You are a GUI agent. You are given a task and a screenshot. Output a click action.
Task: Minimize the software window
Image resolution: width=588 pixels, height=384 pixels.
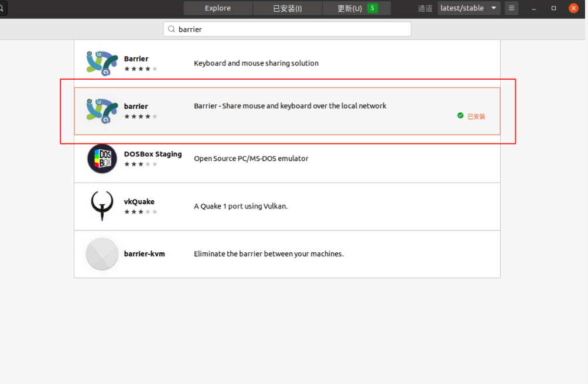(x=534, y=8)
